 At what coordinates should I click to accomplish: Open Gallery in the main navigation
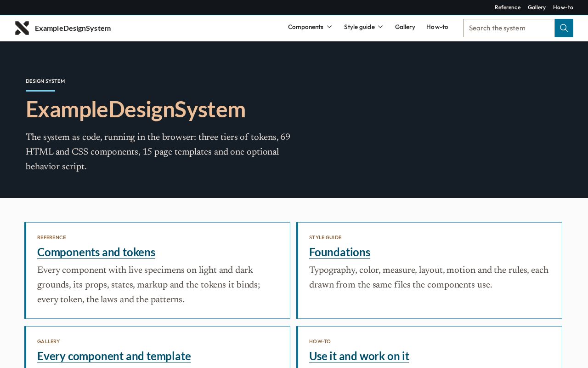(405, 27)
